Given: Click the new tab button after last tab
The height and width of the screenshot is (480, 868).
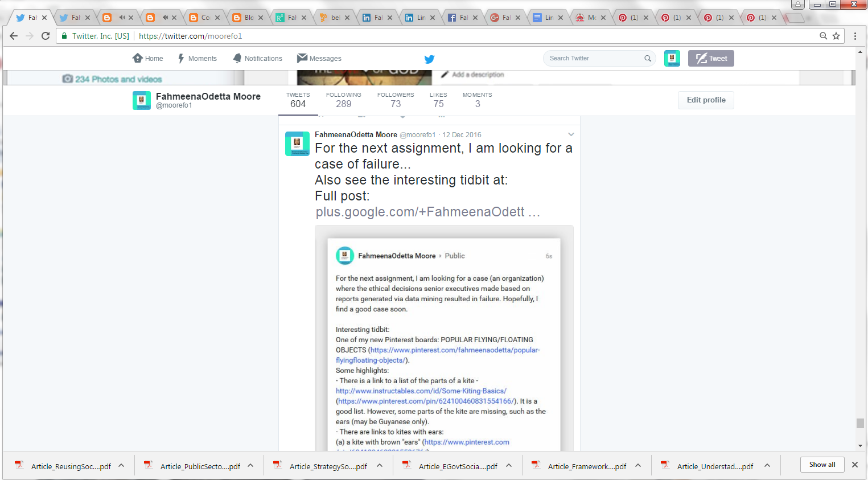Looking at the screenshot, I should click(x=795, y=18).
